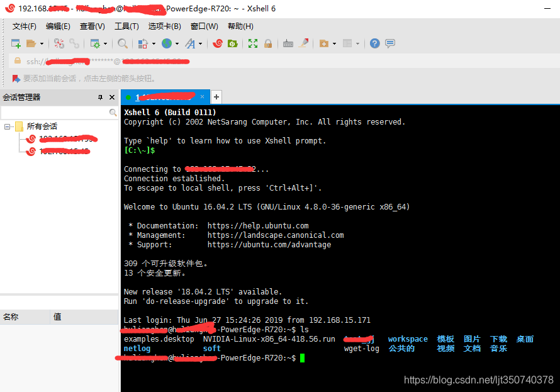Click the add-session red bookmark arrow icon
This screenshot has width=560, height=392.
tap(16, 79)
